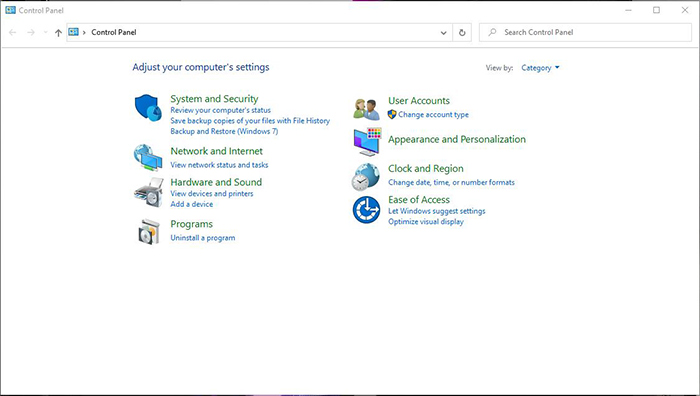Click the Ease of Access icon
Screen dimensions: 700x396
[x=366, y=209]
